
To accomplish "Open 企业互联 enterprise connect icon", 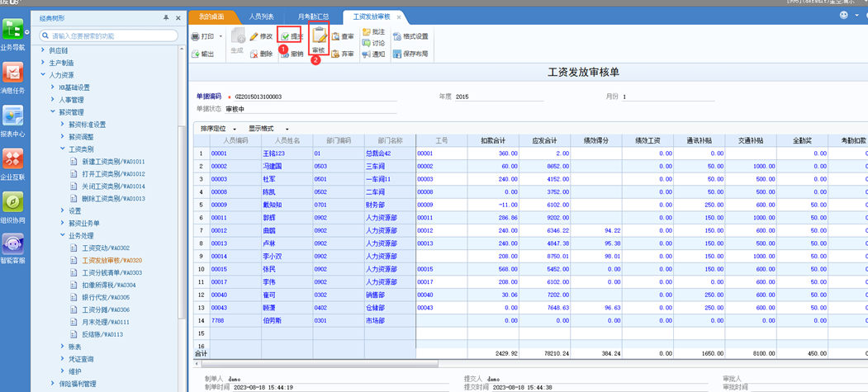I will [x=12, y=158].
